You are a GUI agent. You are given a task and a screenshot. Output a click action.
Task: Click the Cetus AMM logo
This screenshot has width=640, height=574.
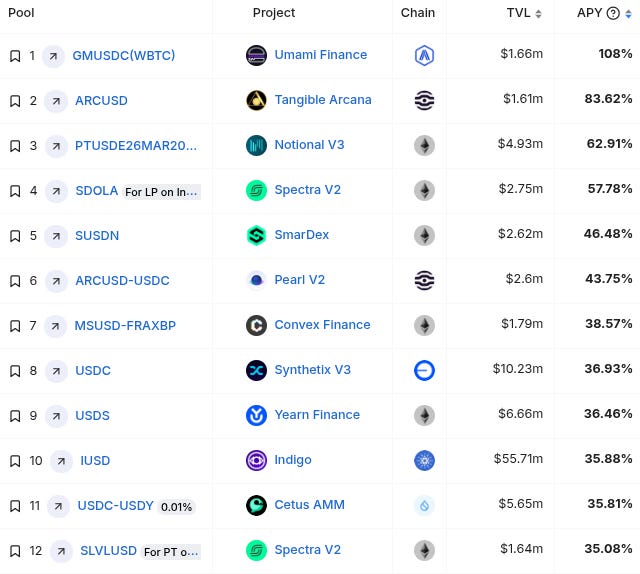point(256,505)
